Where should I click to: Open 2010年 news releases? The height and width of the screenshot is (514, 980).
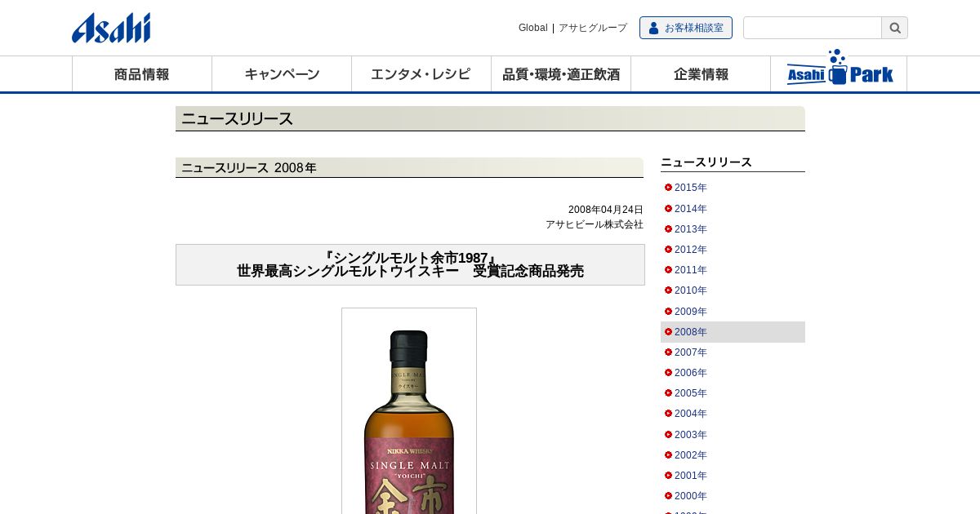tap(691, 290)
